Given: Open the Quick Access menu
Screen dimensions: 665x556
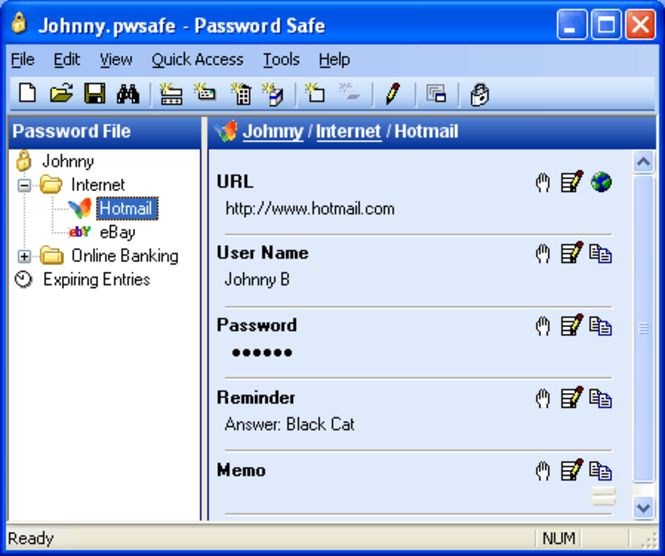Looking at the screenshot, I should [197, 59].
